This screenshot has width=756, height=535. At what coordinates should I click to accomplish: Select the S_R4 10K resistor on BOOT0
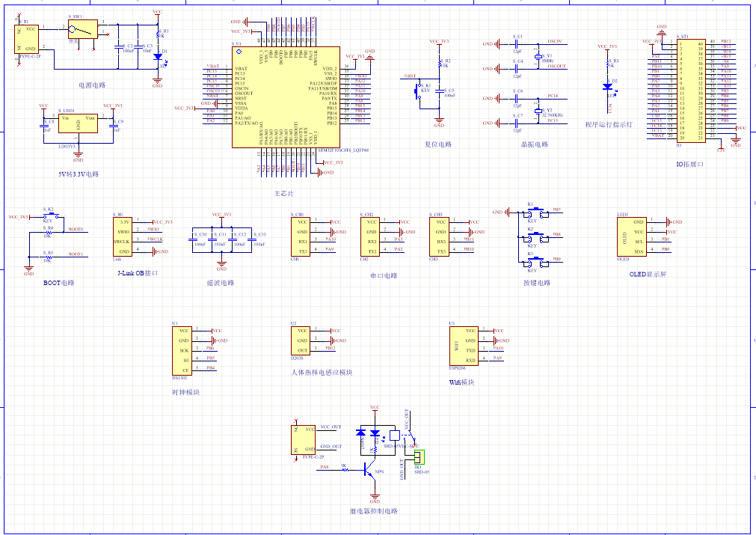click(x=48, y=233)
